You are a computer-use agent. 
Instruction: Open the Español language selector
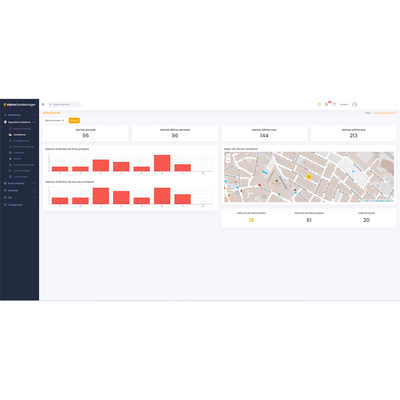(344, 104)
